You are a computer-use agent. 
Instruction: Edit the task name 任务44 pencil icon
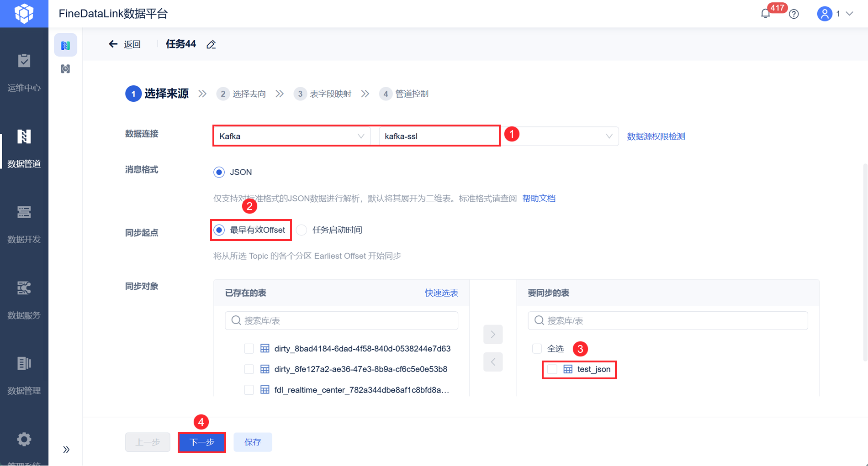[211, 44]
